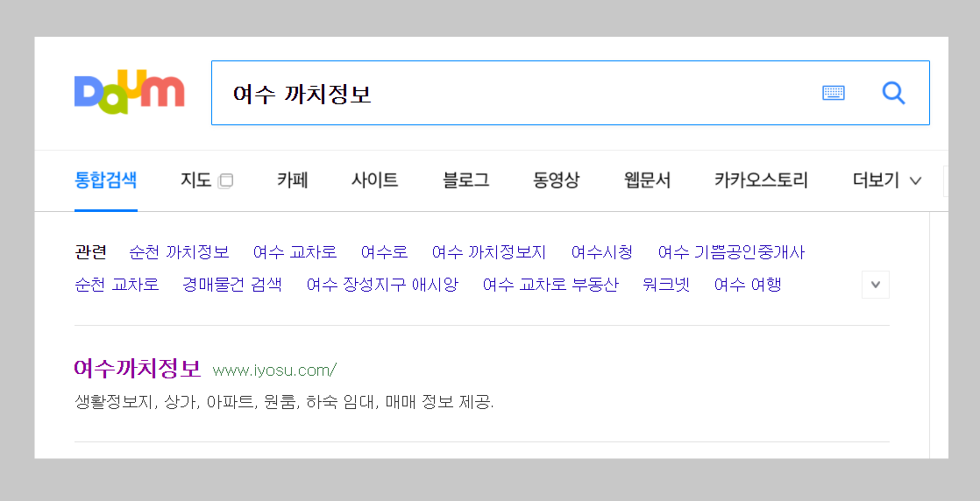This screenshot has width=980, height=501.
Task: Switch to the 블로그 tab
Action: tap(465, 180)
